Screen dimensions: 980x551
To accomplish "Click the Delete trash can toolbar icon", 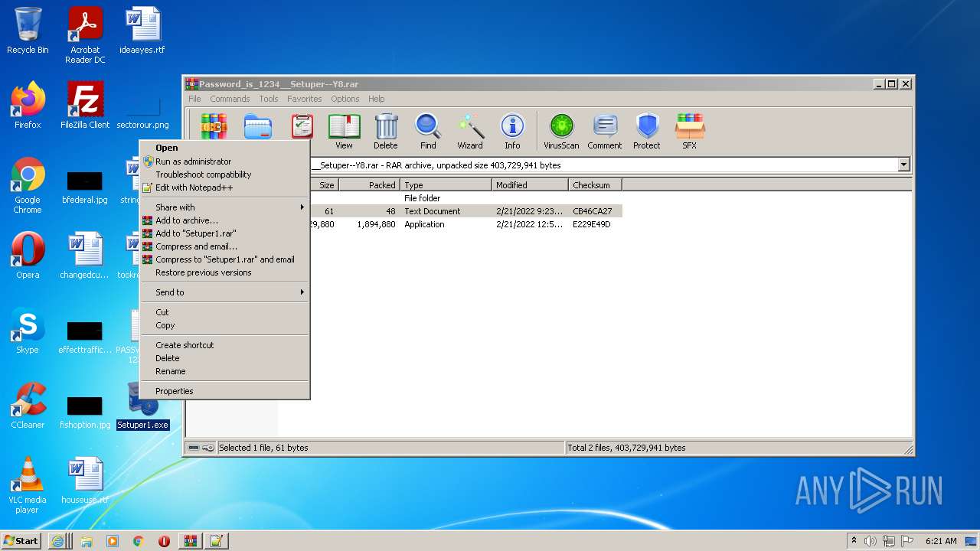I will pos(386,132).
